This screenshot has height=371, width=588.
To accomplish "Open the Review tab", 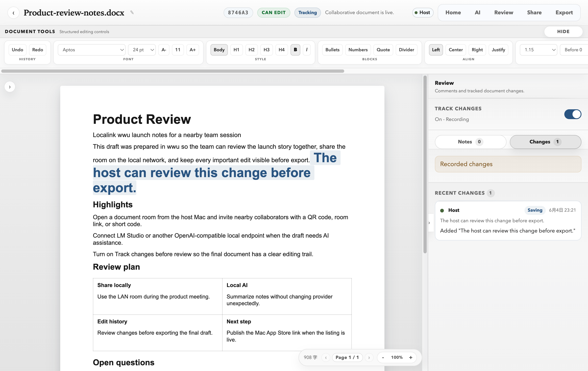I will [x=503, y=12].
